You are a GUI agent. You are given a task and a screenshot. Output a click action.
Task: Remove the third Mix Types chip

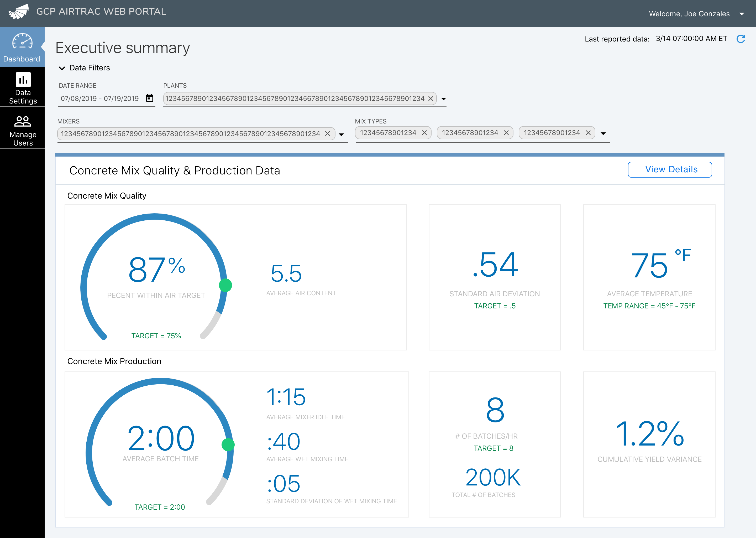click(588, 133)
